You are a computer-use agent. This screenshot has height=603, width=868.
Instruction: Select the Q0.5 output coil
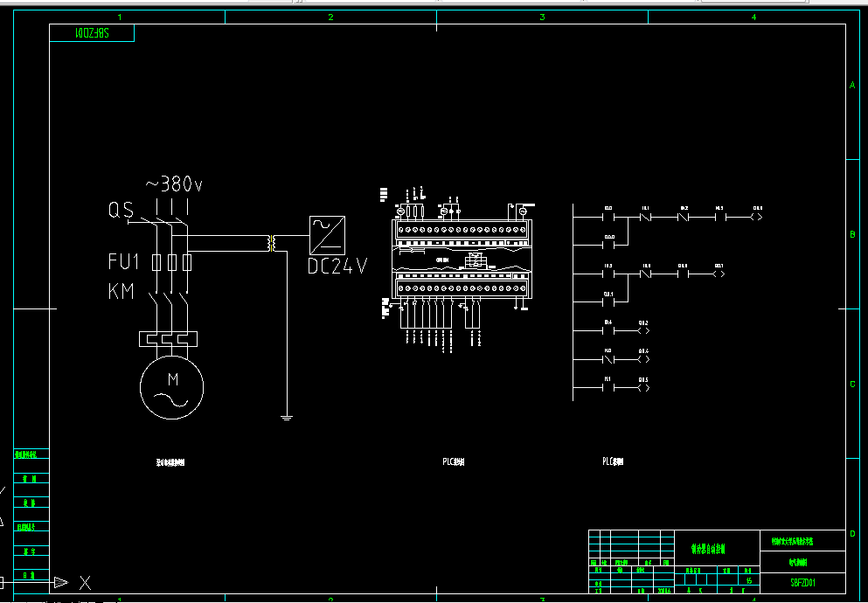643,388
